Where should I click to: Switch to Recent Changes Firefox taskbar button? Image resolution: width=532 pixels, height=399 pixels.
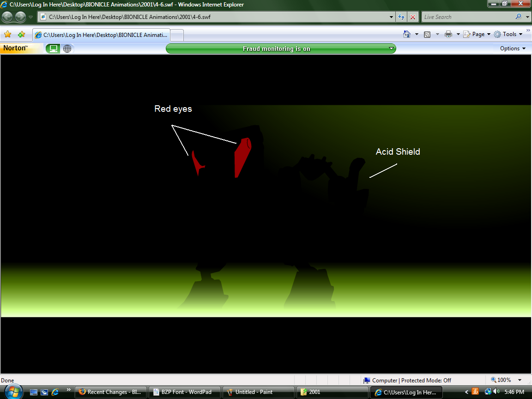tap(110, 392)
